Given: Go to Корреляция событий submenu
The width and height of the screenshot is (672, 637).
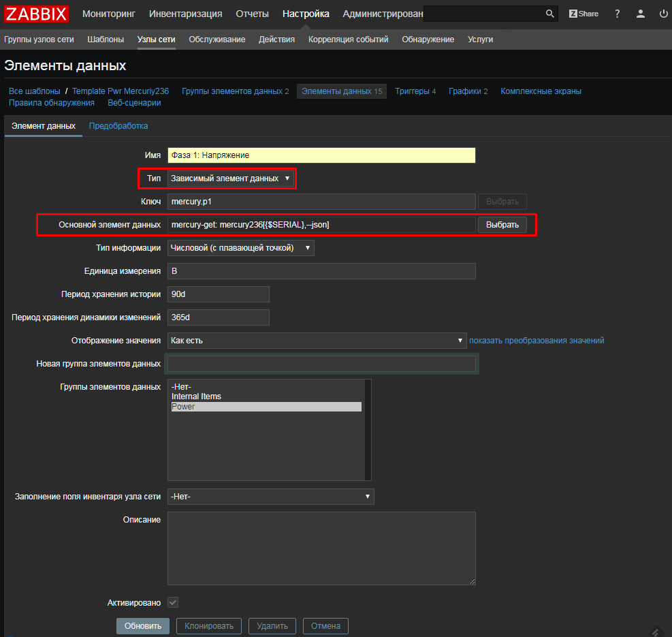Looking at the screenshot, I should pos(348,40).
